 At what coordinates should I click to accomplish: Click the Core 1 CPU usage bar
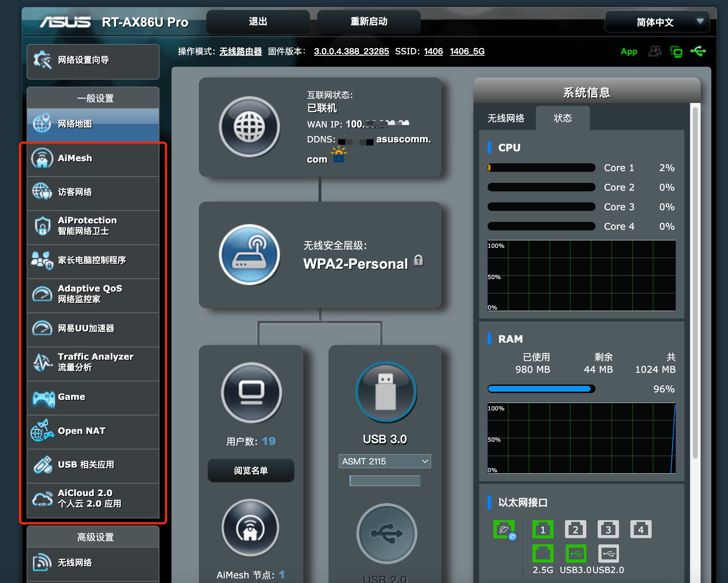point(541,168)
